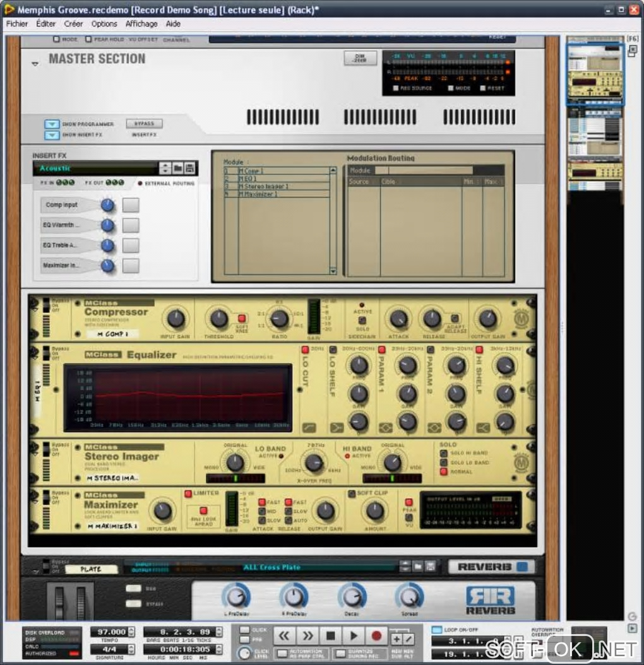Click the Compressor Ratio knob
The height and width of the screenshot is (665, 644).
[x=279, y=319]
